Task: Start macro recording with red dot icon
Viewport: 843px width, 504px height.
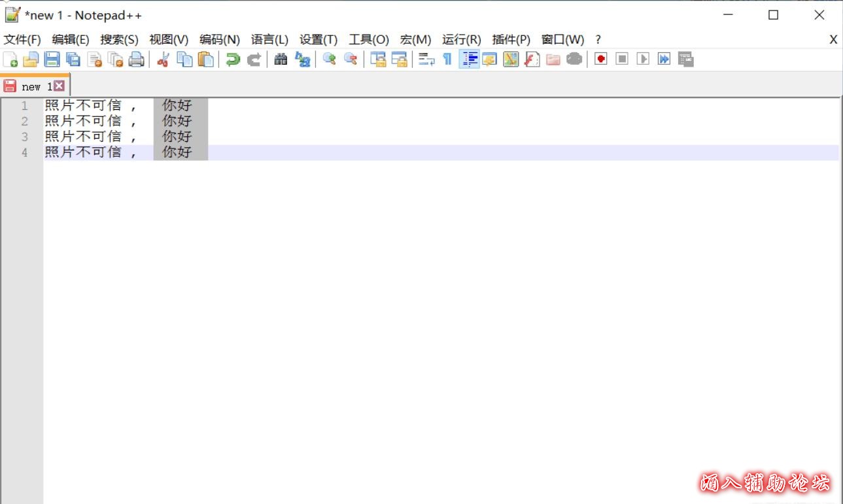Action: [x=601, y=59]
